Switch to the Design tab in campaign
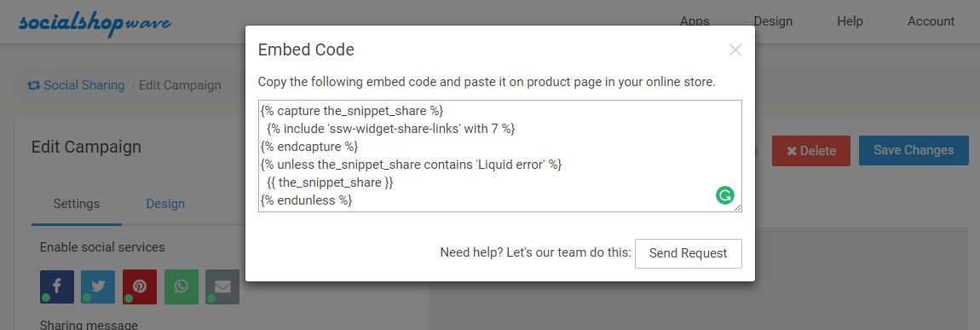Image resolution: width=980 pixels, height=330 pixels. pos(165,204)
